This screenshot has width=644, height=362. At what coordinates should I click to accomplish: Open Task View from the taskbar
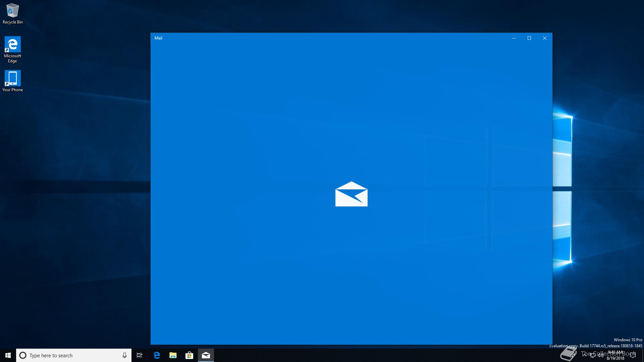pyautogui.click(x=140, y=355)
